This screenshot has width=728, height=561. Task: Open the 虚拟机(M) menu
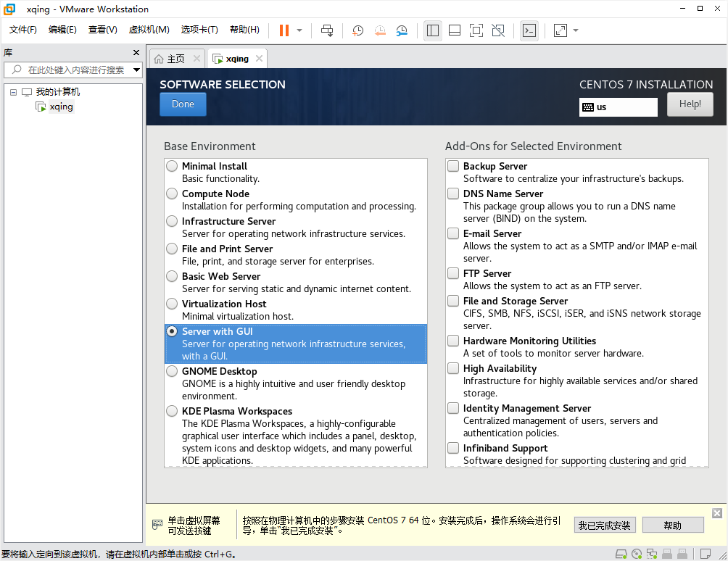click(149, 30)
